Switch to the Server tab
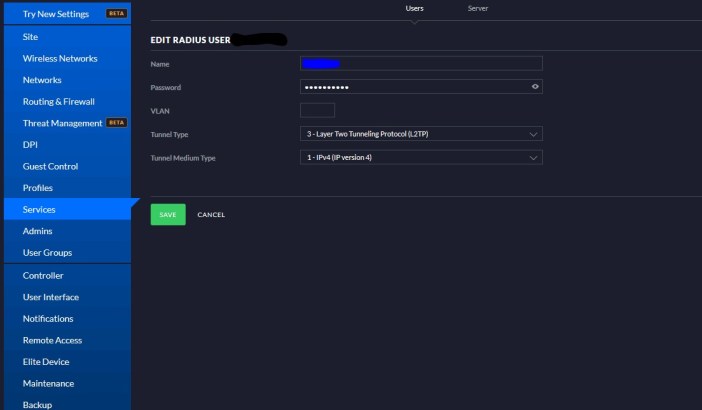 (478, 8)
